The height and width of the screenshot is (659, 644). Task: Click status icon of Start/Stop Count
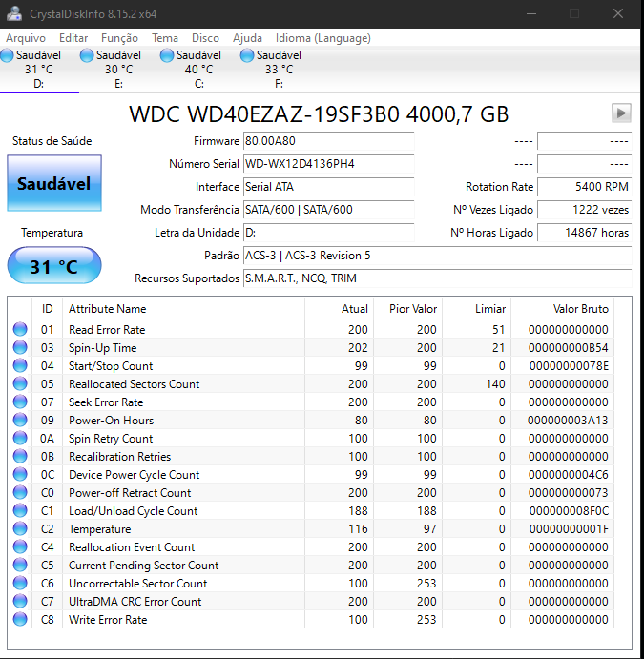click(x=20, y=365)
